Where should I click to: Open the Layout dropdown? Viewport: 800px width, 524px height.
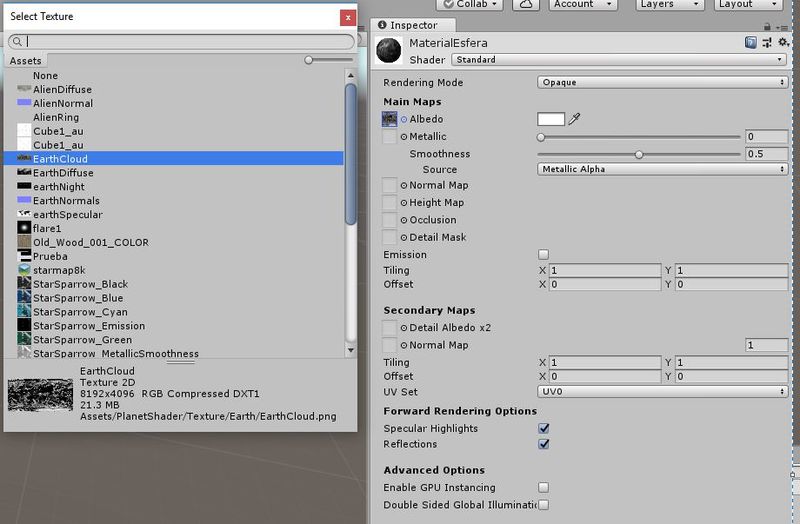coord(747,5)
